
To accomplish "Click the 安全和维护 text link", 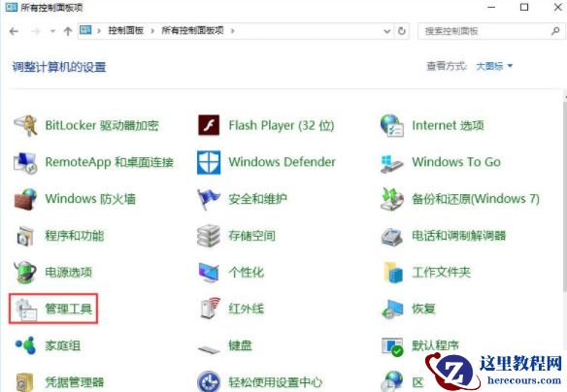I will 258,199.
